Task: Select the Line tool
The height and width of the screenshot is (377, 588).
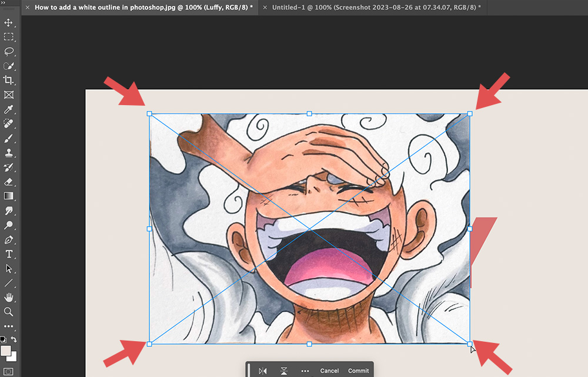Action: click(x=8, y=283)
